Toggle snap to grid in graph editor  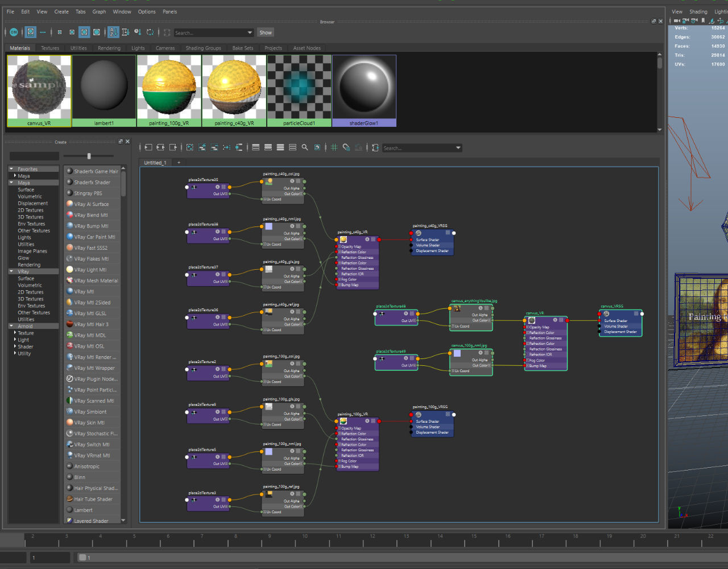click(x=346, y=147)
